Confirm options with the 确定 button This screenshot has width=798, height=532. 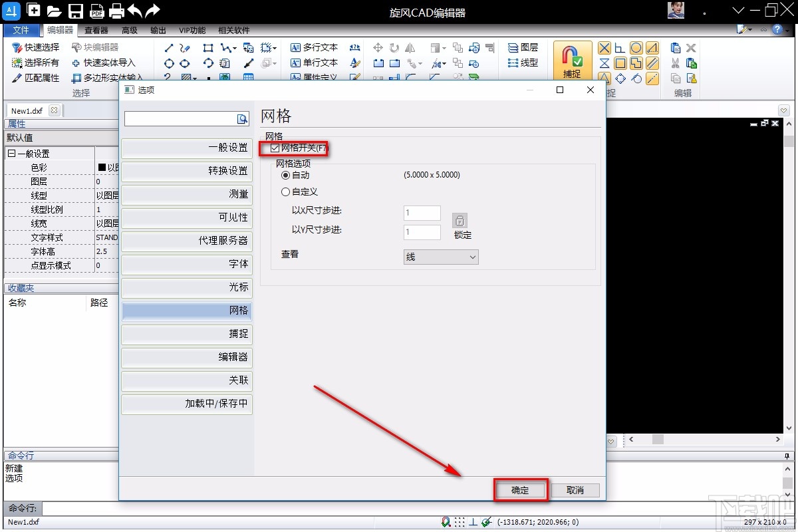[x=520, y=490]
